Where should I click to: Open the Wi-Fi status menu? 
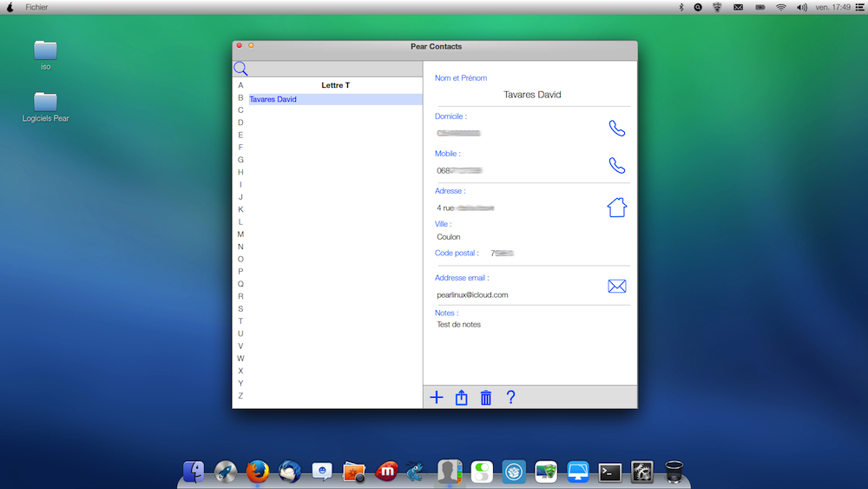click(781, 7)
